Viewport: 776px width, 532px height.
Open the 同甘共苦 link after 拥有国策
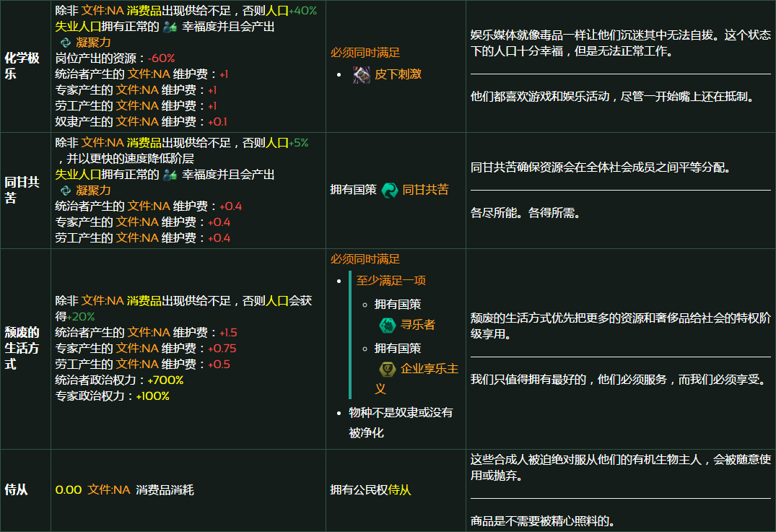[425, 190]
